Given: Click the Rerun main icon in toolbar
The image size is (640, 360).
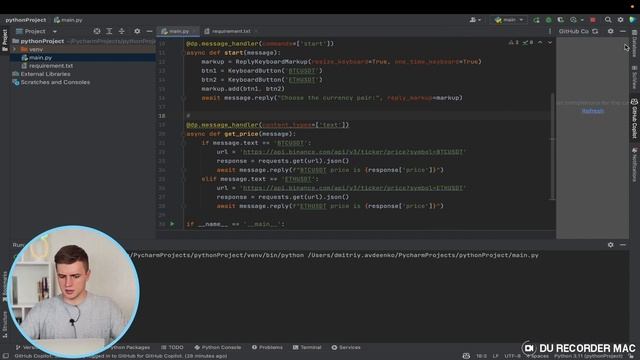Looking at the screenshot, I should (x=536, y=20).
